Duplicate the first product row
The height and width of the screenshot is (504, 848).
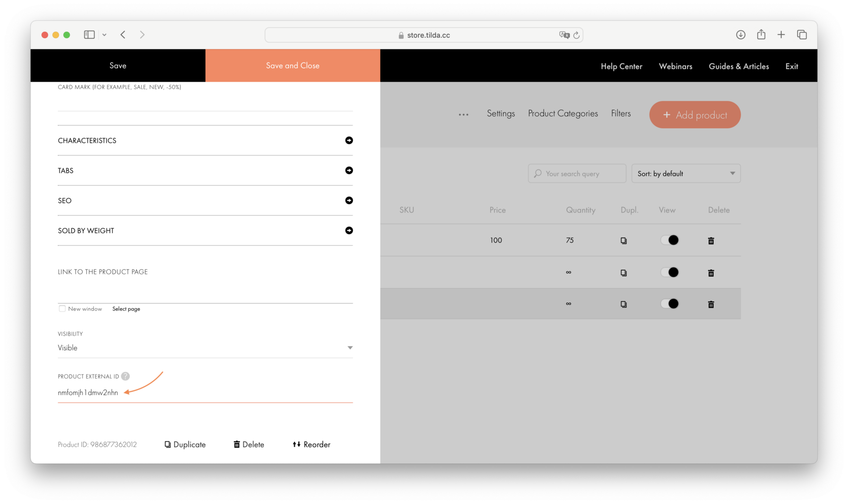click(x=623, y=241)
